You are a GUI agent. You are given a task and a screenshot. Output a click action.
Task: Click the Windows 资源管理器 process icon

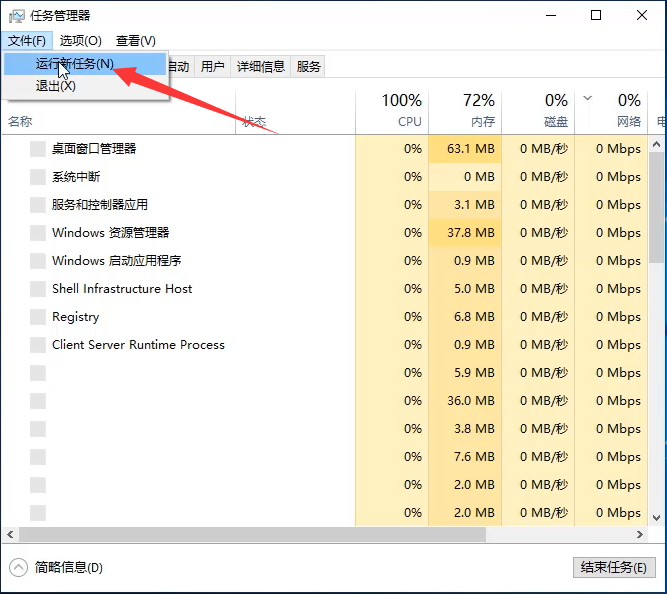click(x=38, y=233)
